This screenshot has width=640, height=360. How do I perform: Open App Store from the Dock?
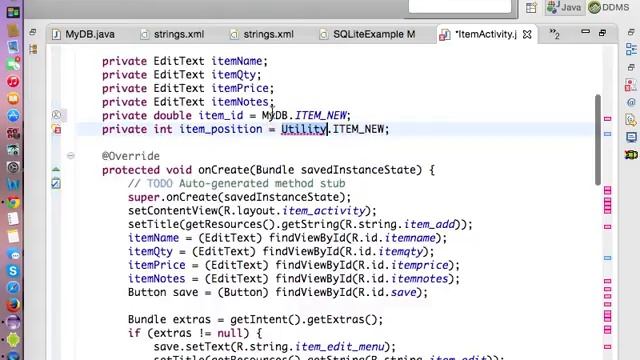click(13, 116)
